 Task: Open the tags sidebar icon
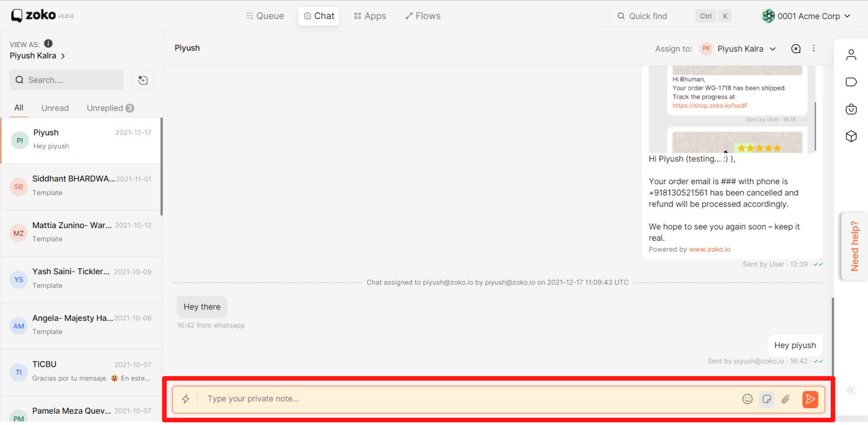851,82
